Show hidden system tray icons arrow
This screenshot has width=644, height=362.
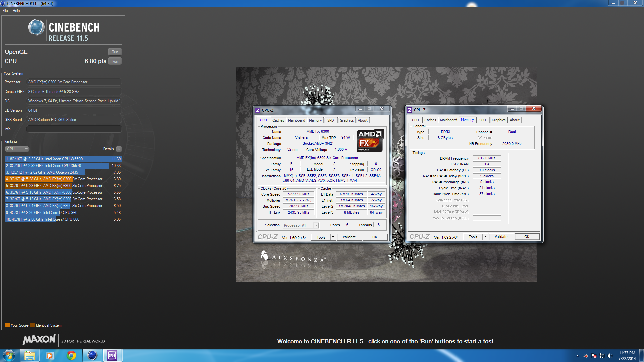[578, 356]
